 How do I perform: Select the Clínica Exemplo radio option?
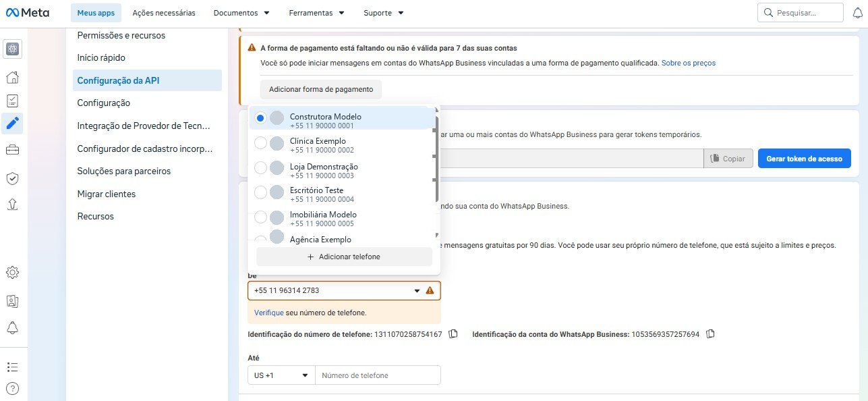(260, 143)
